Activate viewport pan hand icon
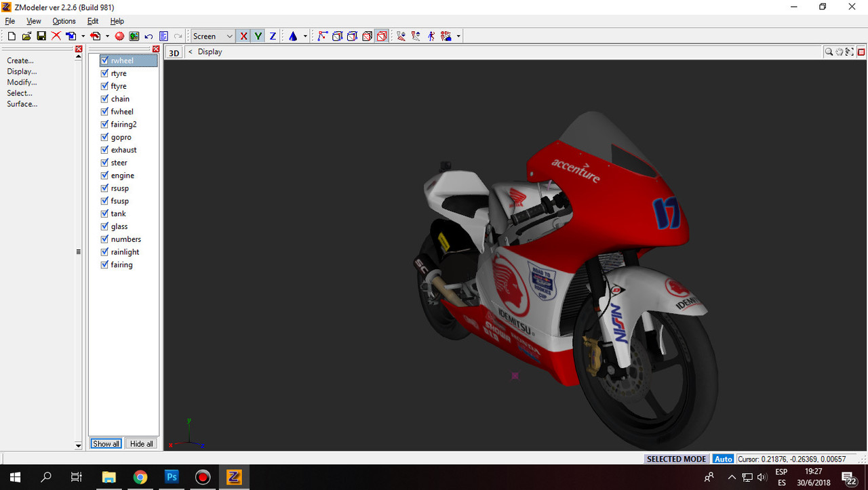Screen dimensions: 868x490 click(839, 52)
